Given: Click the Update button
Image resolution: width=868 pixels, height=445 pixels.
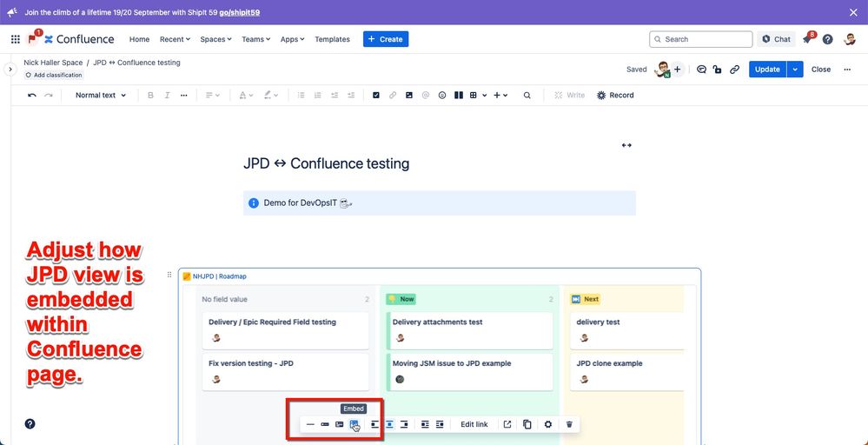Looking at the screenshot, I should click(767, 70).
